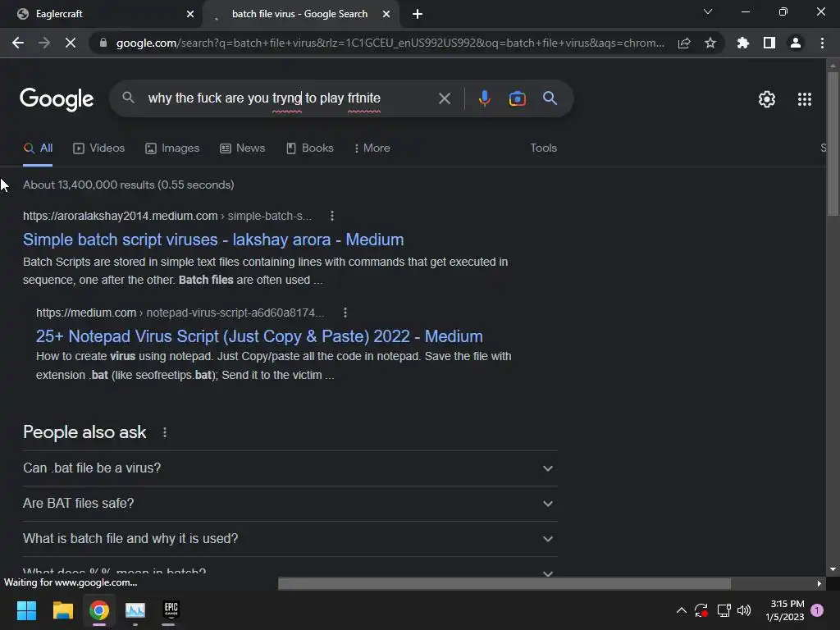Open search Tools
Viewport: 840px width, 630px height.
tap(543, 148)
